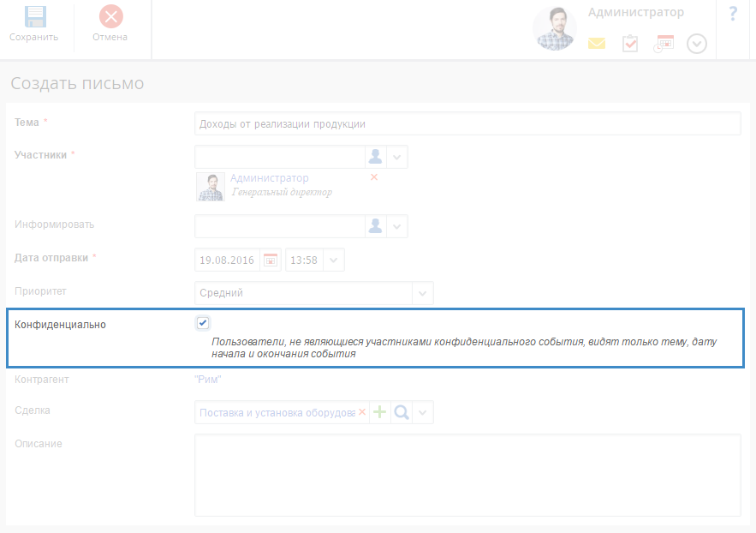Expand the Сделка dropdown arrow
756x533 pixels.
pyautogui.click(x=422, y=413)
